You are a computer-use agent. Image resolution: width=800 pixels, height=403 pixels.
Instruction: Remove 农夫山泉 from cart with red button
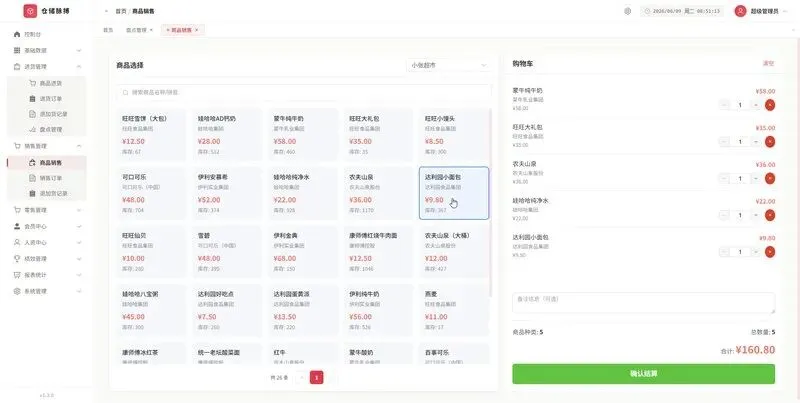click(770, 179)
